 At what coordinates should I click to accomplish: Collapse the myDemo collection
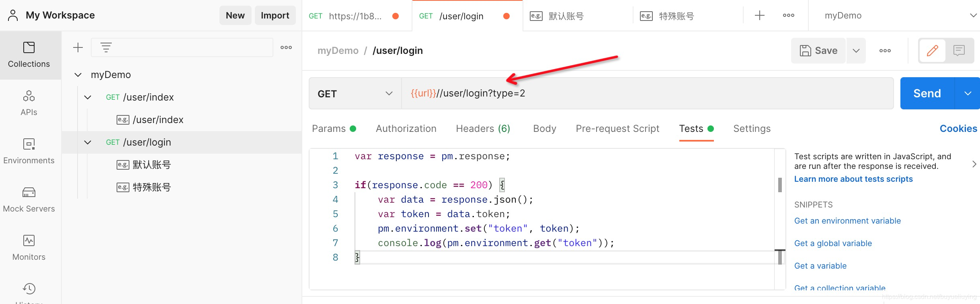point(78,75)
